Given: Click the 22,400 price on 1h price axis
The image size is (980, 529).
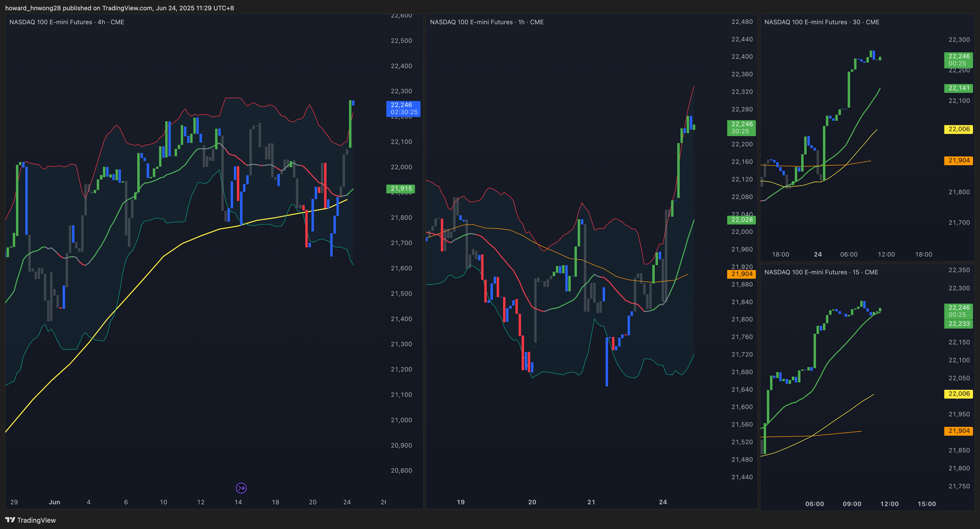Looking at the screenshot, I should (x=742, y=57).
